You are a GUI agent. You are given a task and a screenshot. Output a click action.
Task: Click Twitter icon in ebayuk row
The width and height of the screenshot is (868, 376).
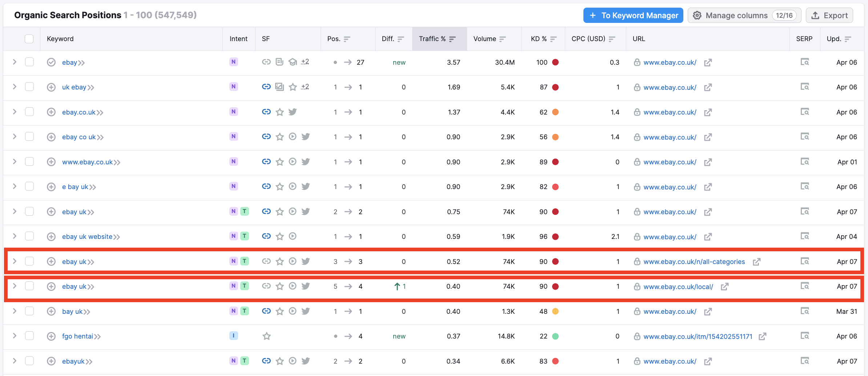click(306, 361)
